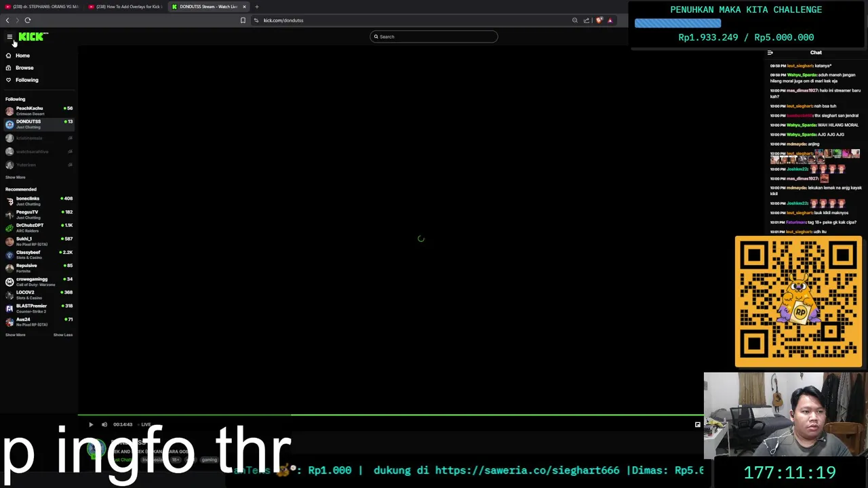This screenshot has width=868, height=488.
Task: Open site settings icon beside URL
Action: [x=256, y=20]
